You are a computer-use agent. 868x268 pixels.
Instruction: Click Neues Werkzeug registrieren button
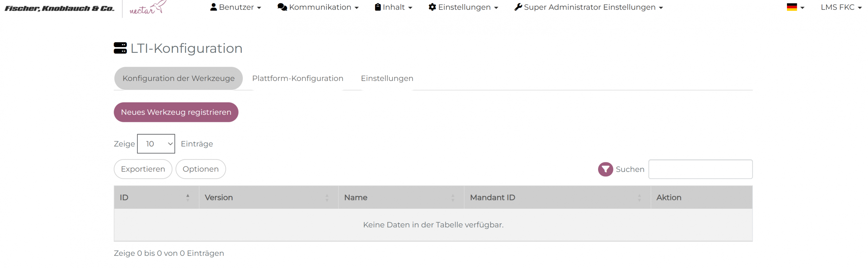coord(176,112)
